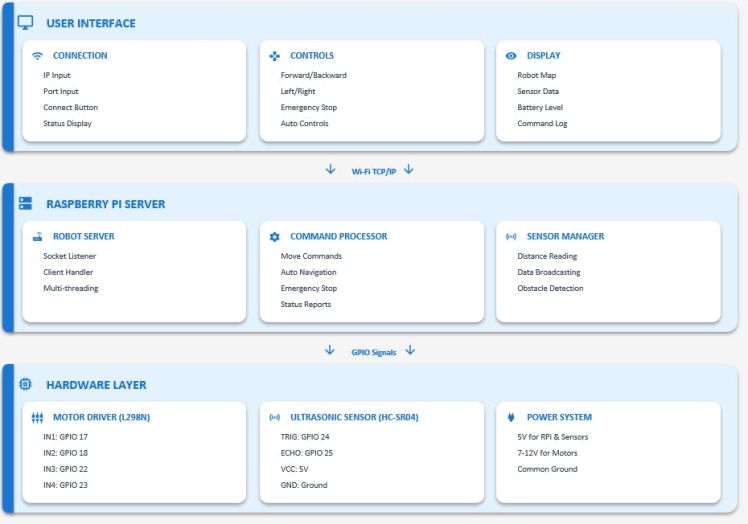Click the monitor icon beside User Interface
The image size is (748, 524).
tap(25, 22)
